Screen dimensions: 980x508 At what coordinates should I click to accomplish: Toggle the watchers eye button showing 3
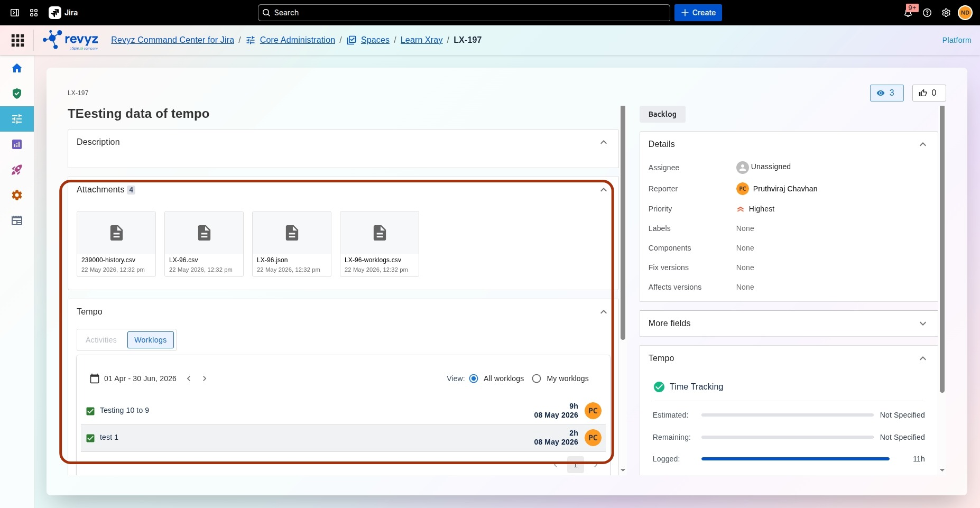pos(887,93)
